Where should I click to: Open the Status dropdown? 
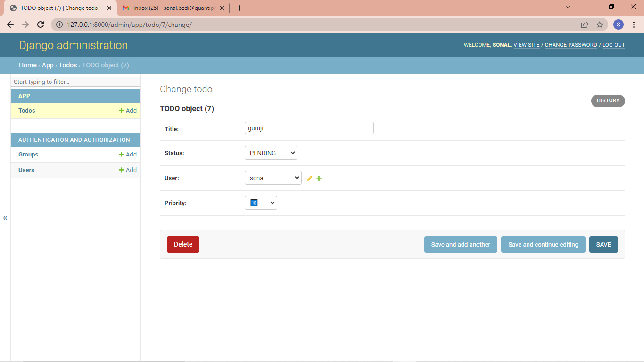pos(271,152)
